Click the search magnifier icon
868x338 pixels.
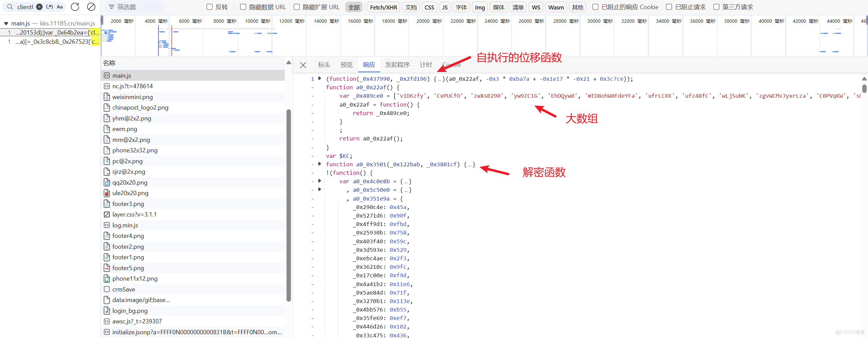click(x=10, y=7)
